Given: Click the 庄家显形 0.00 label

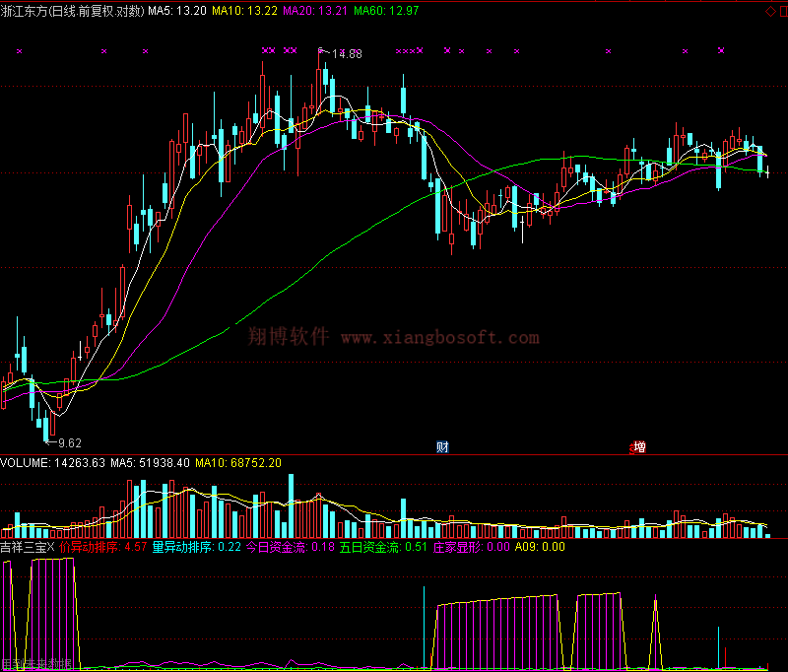Looking at the screenshot, I should (x=472, y=547).
